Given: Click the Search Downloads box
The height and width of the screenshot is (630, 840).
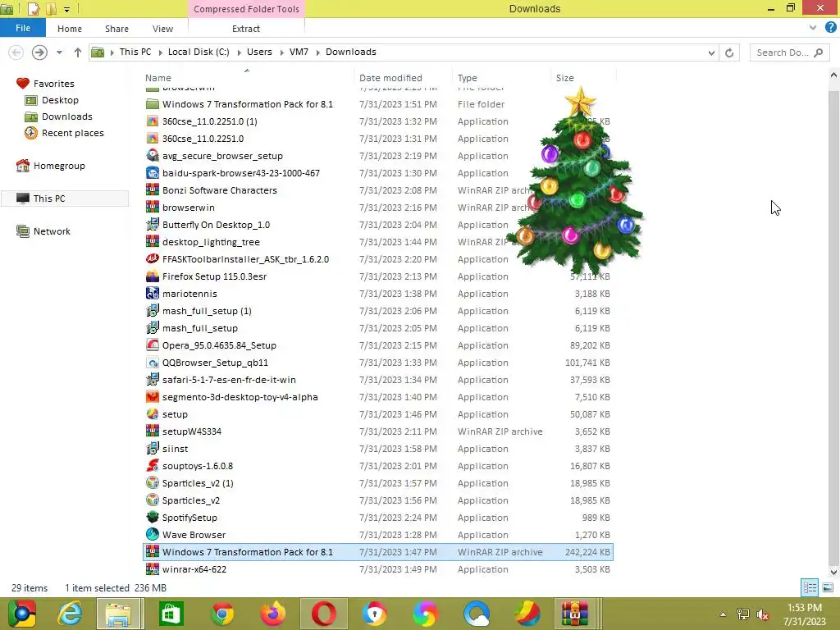Looking at the screenshot, I should click(788, 52).
